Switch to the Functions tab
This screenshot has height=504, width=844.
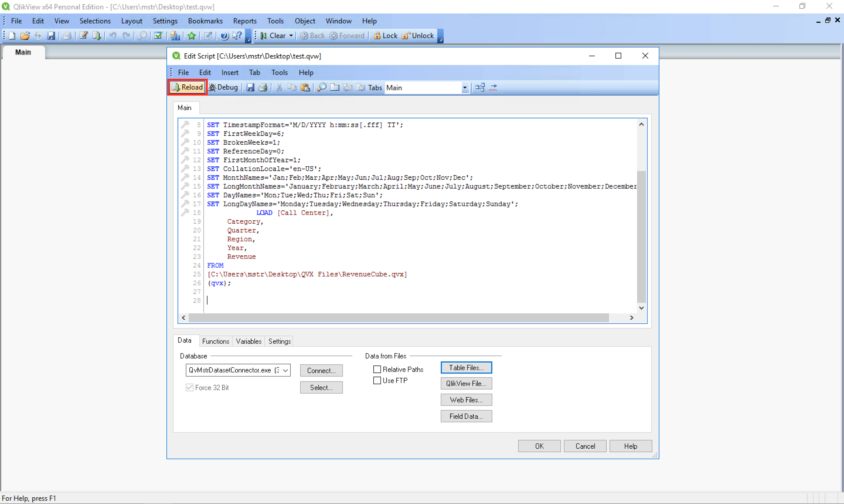215,341
